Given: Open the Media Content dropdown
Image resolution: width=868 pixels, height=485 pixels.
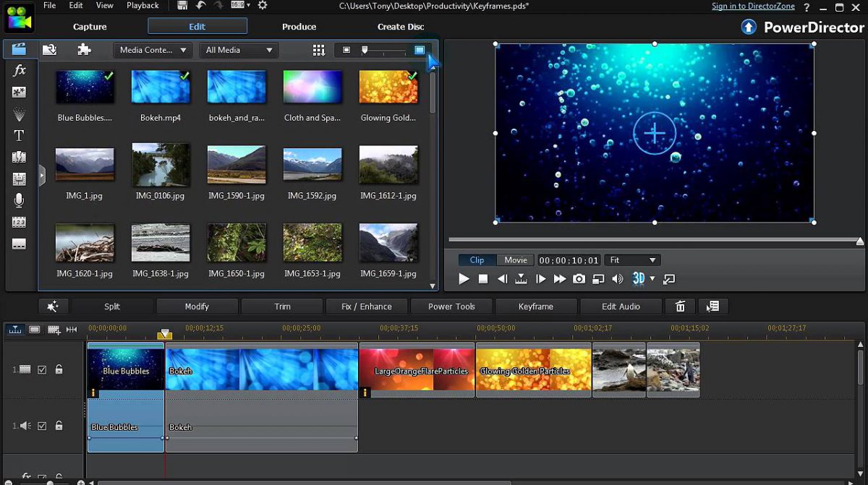Looking at the screenshot, I should click(152, 50).
